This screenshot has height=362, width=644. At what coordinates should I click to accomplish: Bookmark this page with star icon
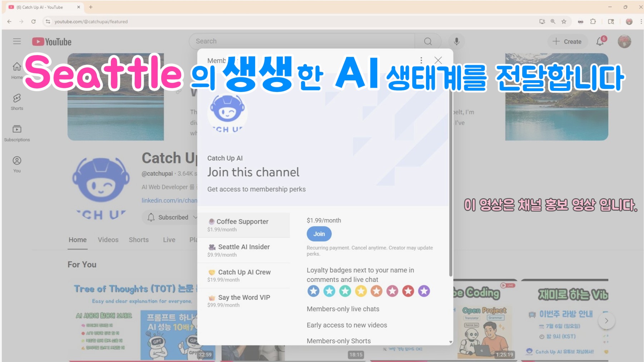564,21
